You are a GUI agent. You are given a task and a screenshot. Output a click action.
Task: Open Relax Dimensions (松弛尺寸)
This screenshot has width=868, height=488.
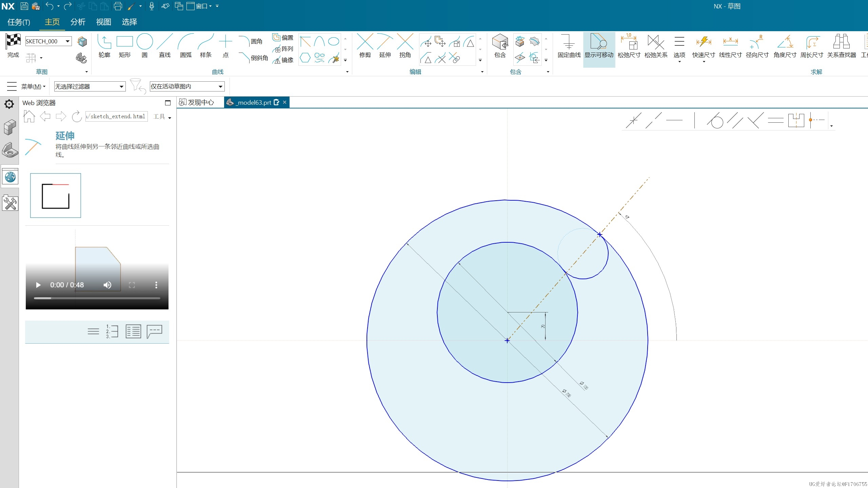coord(629,46)
